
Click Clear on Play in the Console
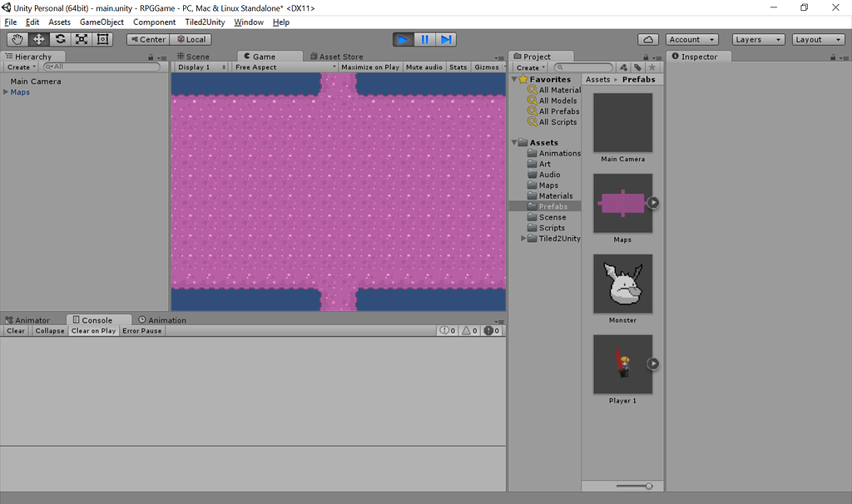93,330
